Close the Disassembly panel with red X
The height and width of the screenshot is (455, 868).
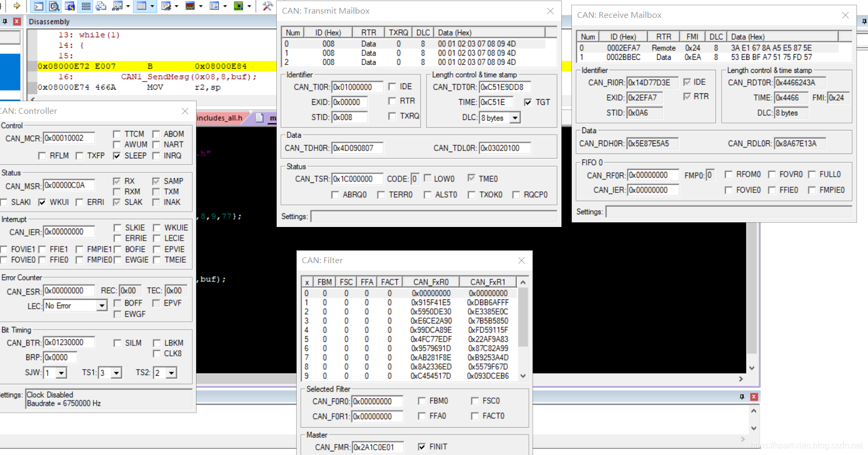(17, 21)
